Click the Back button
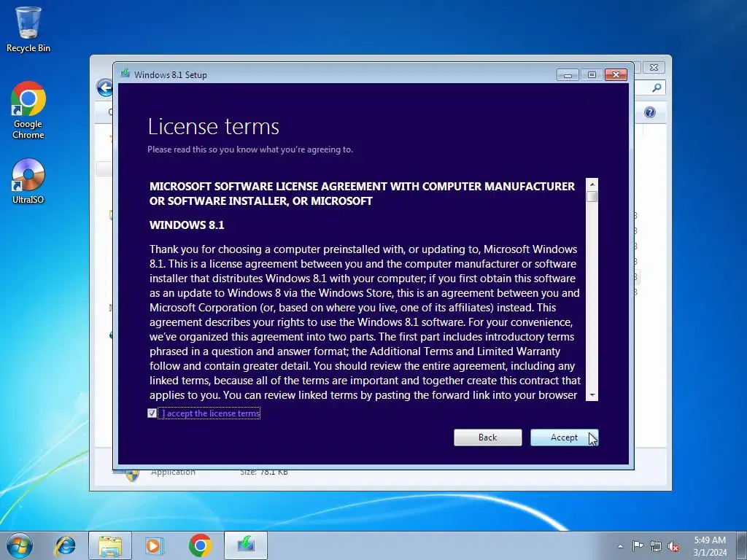The height and width of the screenshot is (560, 747). 488,437
